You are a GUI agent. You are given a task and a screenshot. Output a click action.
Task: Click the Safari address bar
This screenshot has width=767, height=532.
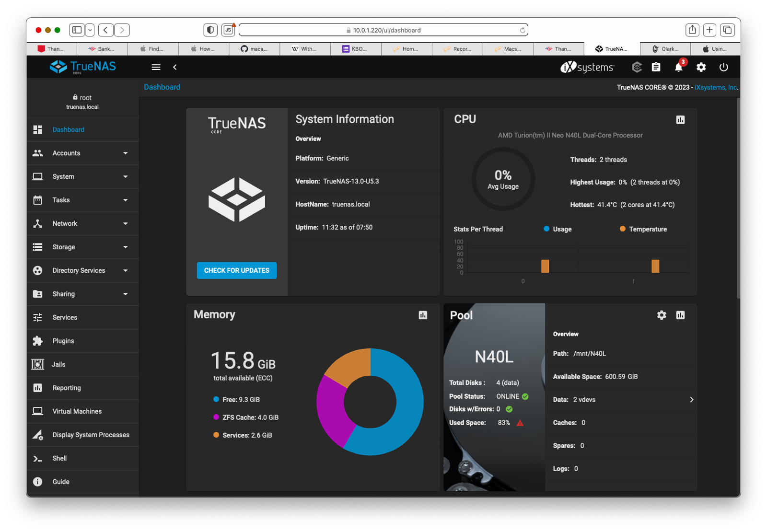pyautogui.click(x=383, y=30)
